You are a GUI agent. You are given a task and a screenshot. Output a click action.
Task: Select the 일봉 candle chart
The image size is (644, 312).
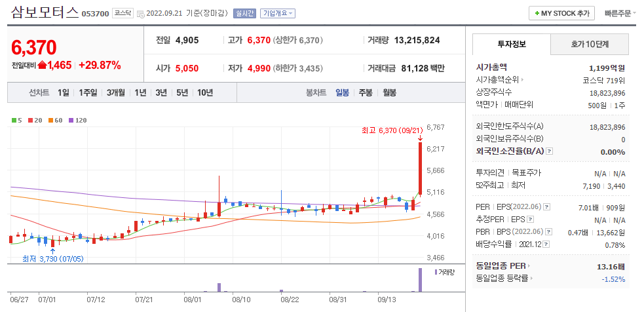click(x=342, y=93)
